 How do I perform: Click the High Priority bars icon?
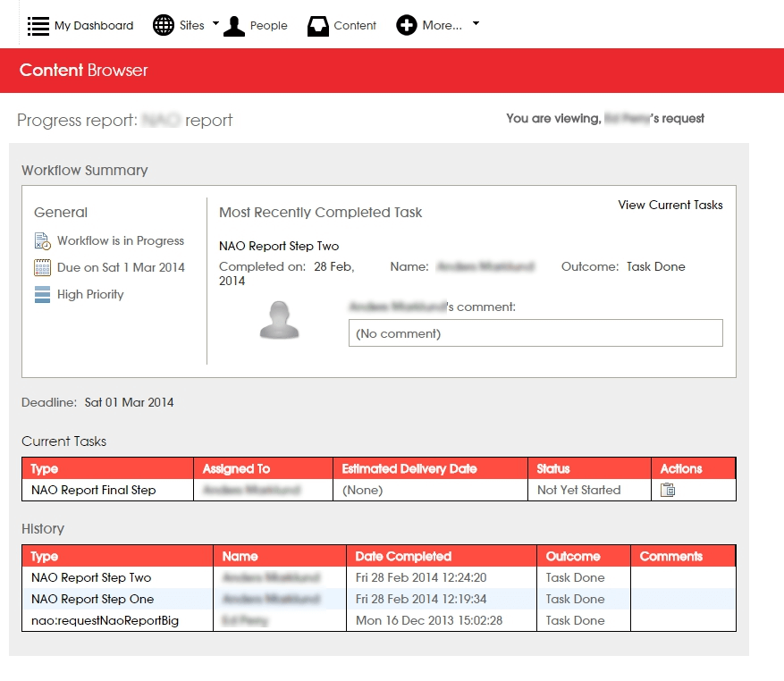[43, 295]
